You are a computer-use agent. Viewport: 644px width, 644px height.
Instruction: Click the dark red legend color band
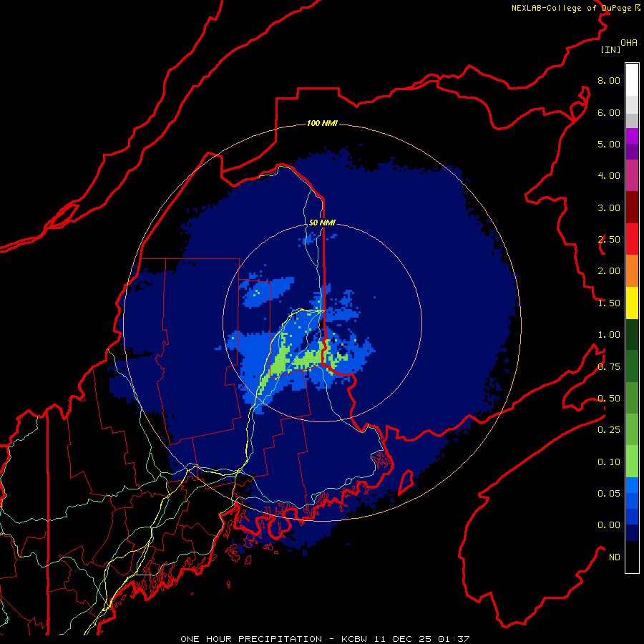click(632, 208)
